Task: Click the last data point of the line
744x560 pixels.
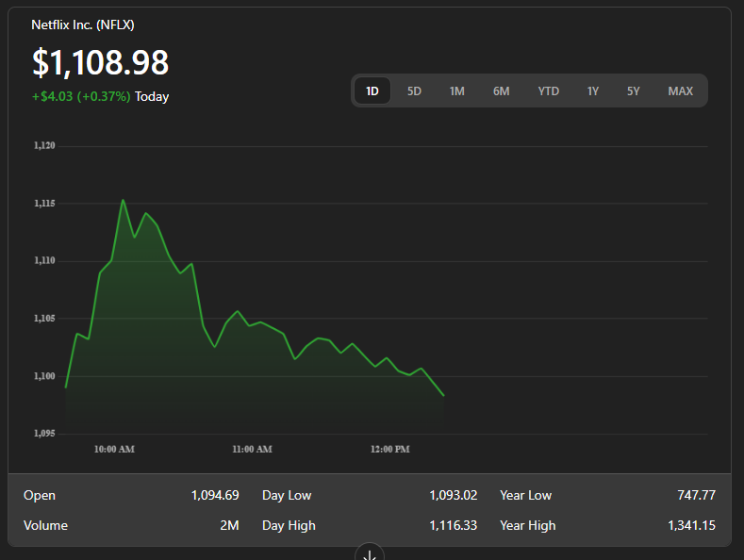Action: pos(443,395)
